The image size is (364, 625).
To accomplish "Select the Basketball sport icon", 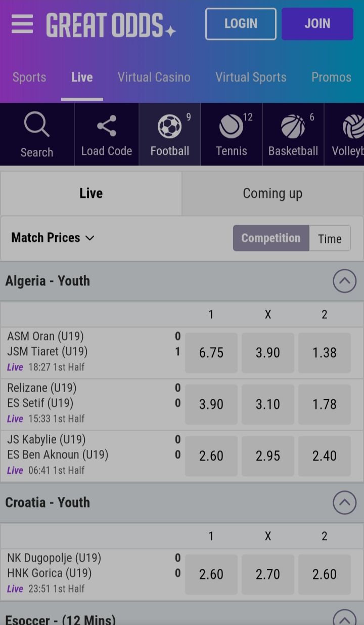I will point(293,127).
